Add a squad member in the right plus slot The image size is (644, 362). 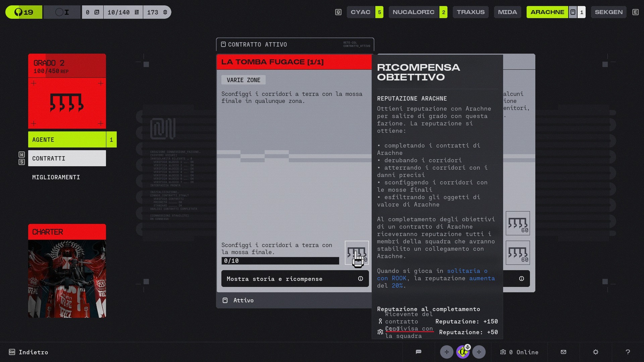click(x=479, y=352)
